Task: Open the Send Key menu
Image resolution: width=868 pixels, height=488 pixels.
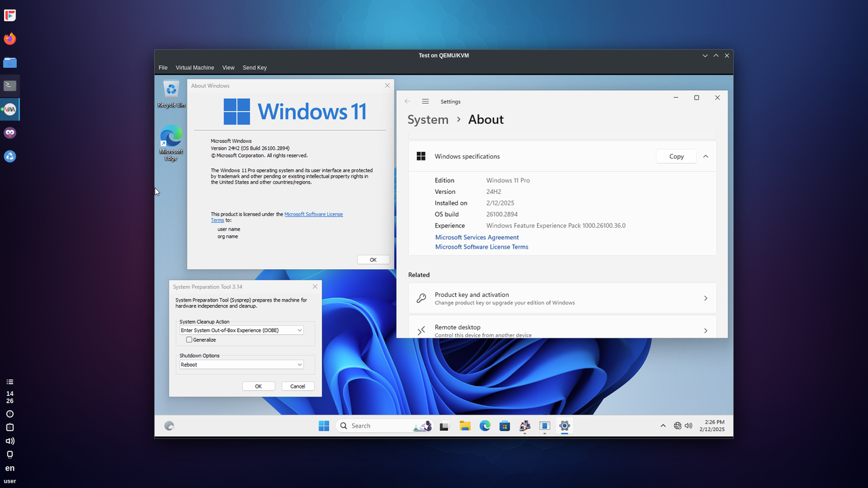Action: pos(255,68)
